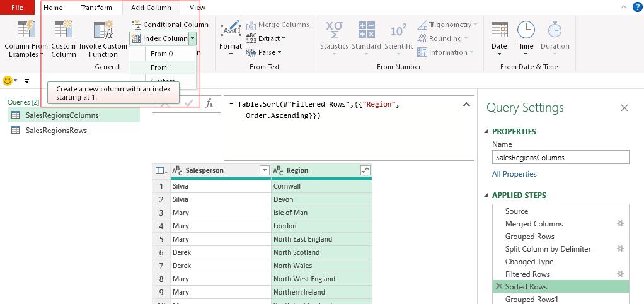Click the Index Column button
This screenshot has width=644, height=304.
[159, 38]
